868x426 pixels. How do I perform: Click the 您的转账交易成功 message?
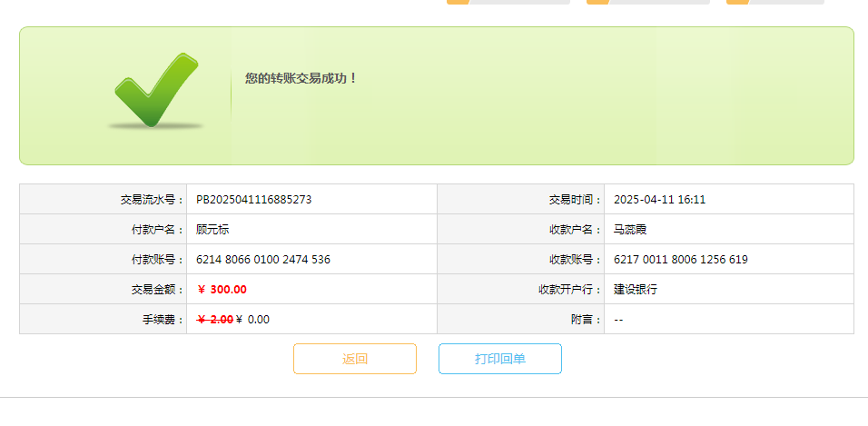[301, 78]
